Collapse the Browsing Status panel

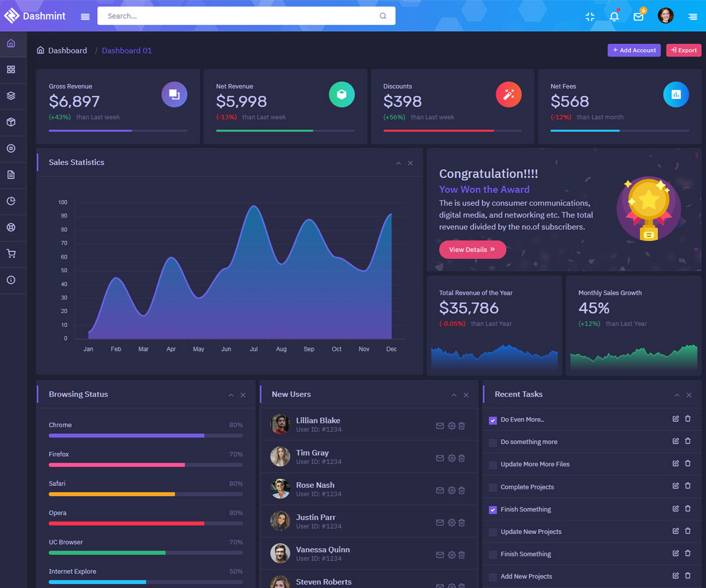(231, 395)
